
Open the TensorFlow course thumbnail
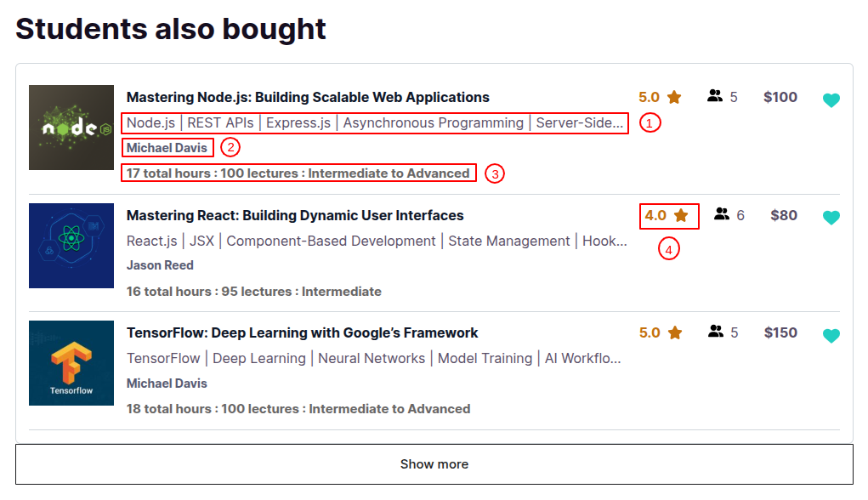coord(71,363)
